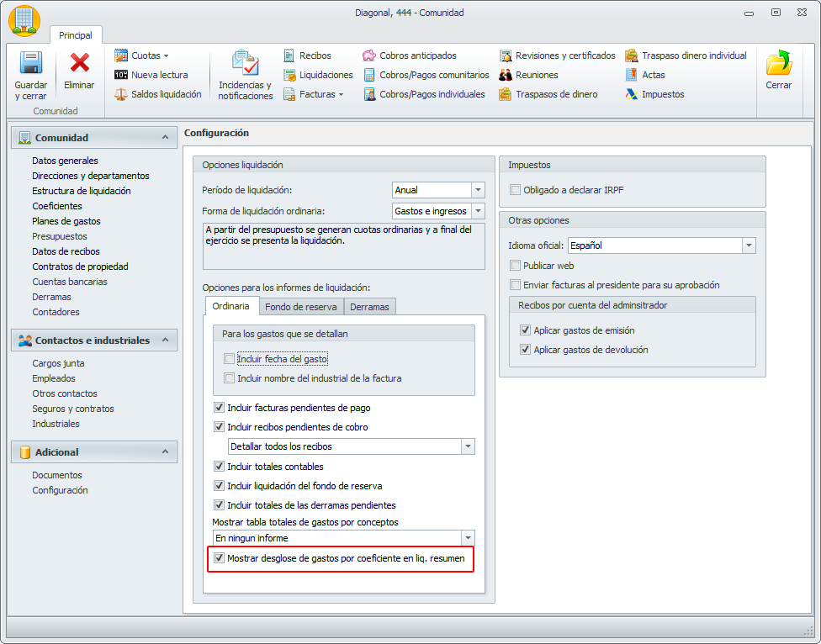This screenshot has height=644, width=821.
Task: Click the Comunidad panel header icon
Action: (24, 138)
